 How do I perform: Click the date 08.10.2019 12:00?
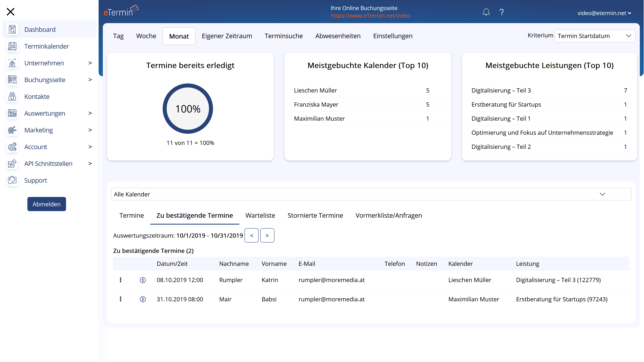tap(180, 280)
